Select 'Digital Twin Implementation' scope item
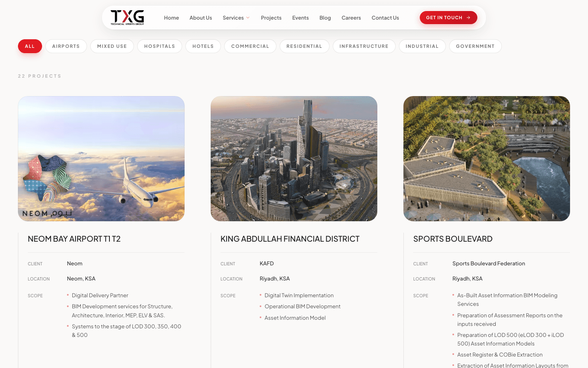Viewport: 588px width, 368px height. point(299,295)
